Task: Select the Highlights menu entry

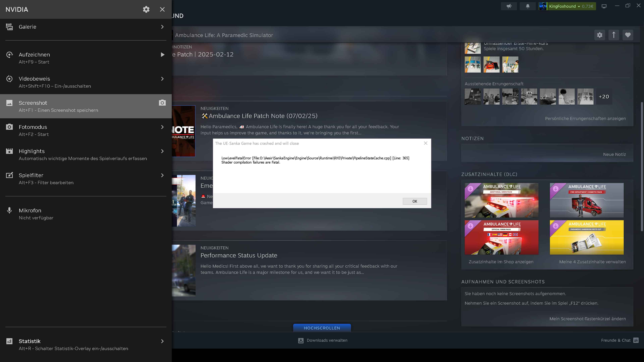Action: click(86, 155)
